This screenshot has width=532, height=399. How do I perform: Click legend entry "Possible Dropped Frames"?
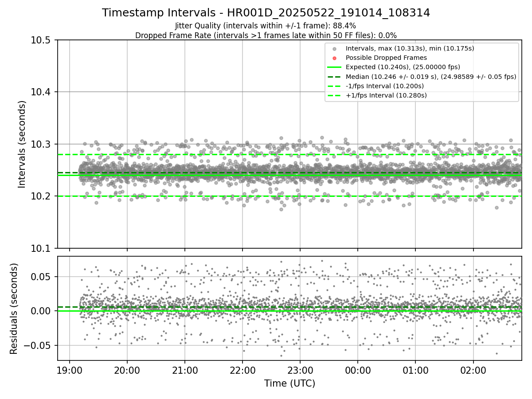point(386,58)
